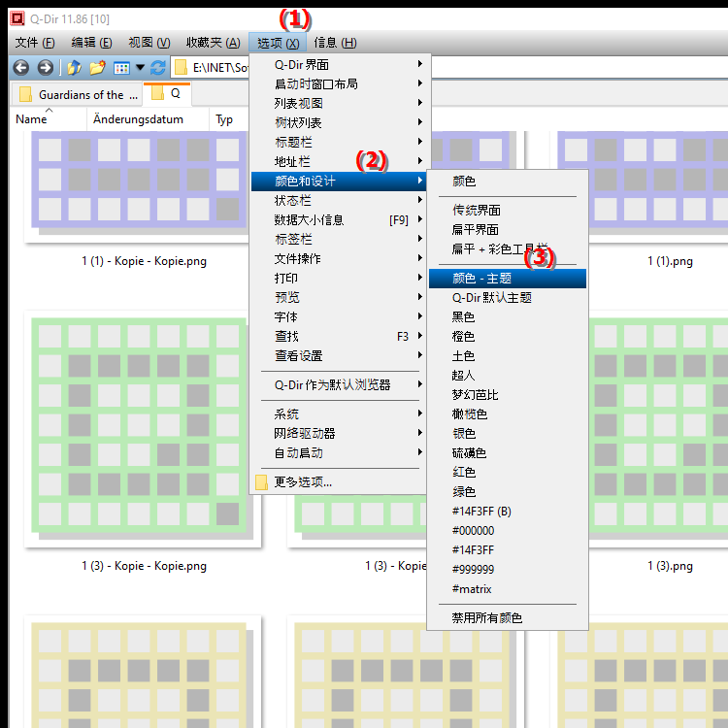
Task: Apply the #14F3FF (B) theme
Action: tap(508, 512)
